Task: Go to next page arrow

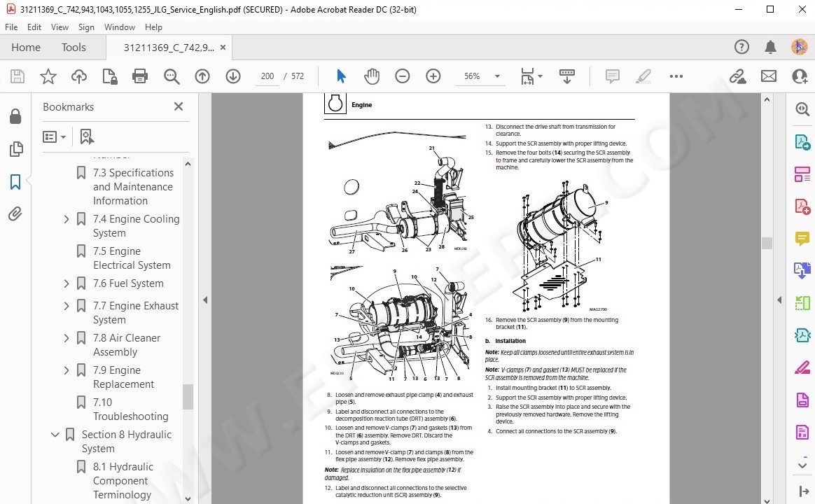Action: [x=233, y=76]
